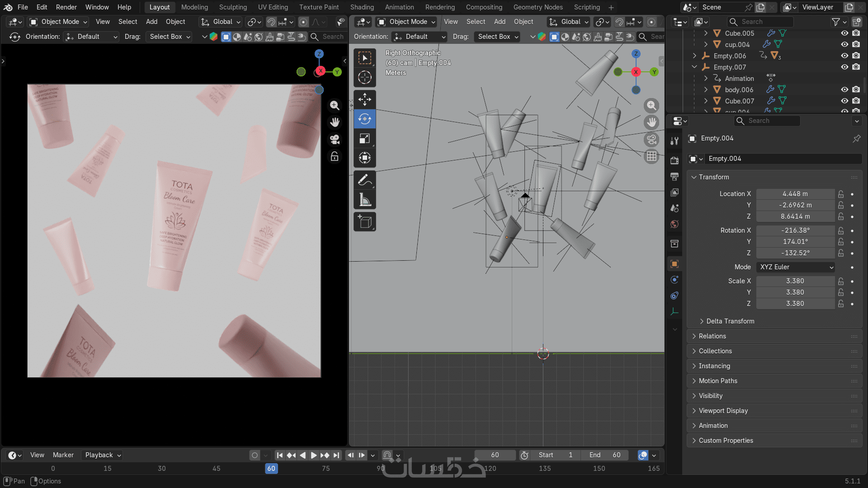Expand the Empty.006 tree item
This screenshot has width=868, height=488.
(694, 56)
